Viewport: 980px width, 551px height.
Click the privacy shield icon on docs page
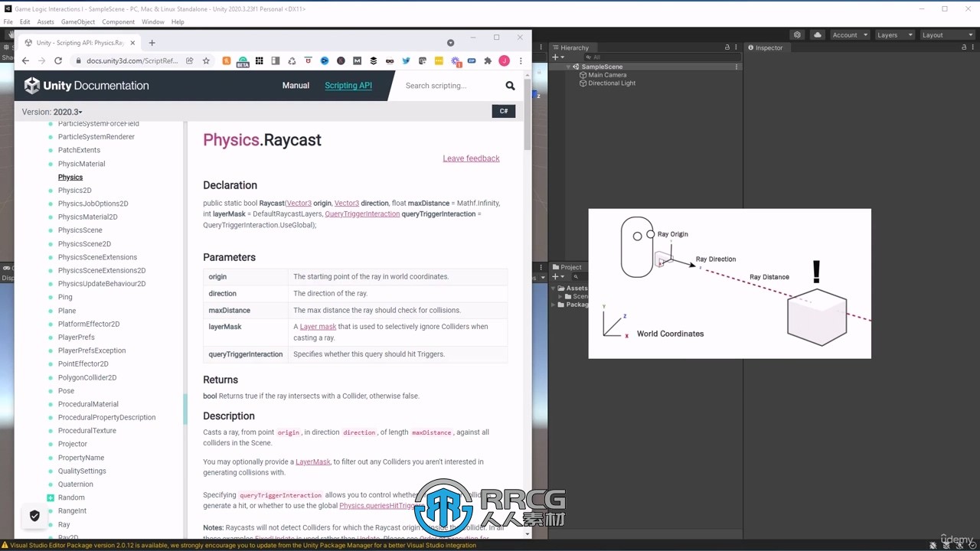click(34, 516)
